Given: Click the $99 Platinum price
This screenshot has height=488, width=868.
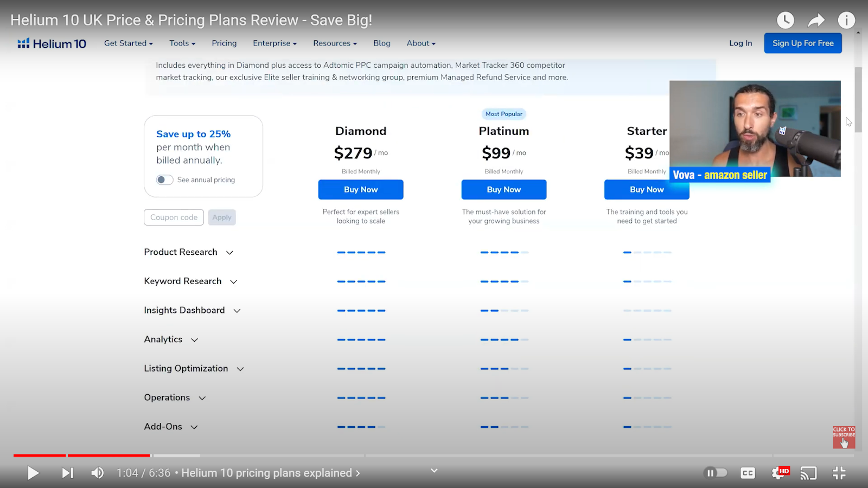Looking at the screenshot, I should point(496,153).
